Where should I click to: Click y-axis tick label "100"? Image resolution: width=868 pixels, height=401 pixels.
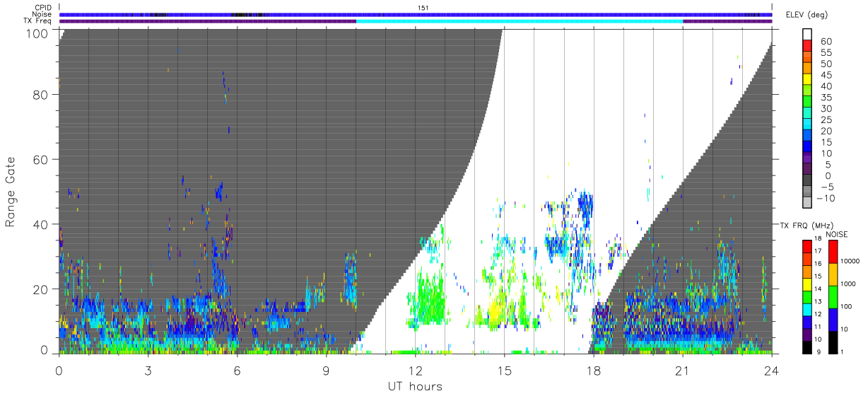point(37,33)
